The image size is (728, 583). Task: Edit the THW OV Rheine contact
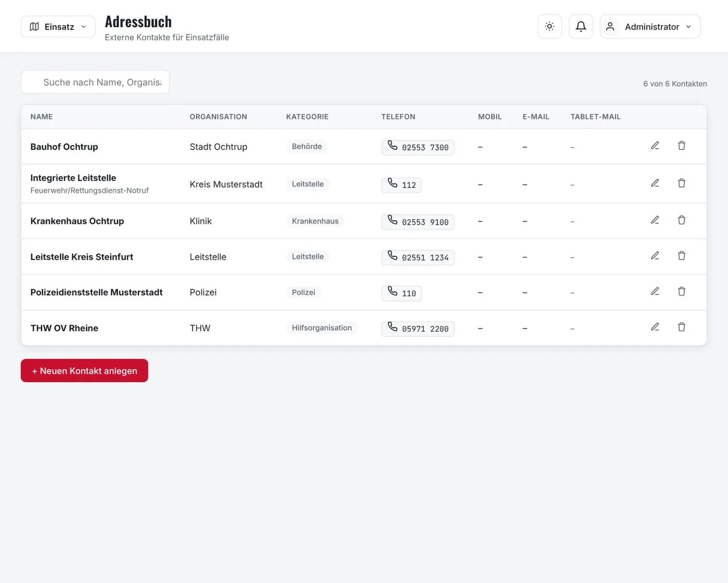click(x=655, y=327)
